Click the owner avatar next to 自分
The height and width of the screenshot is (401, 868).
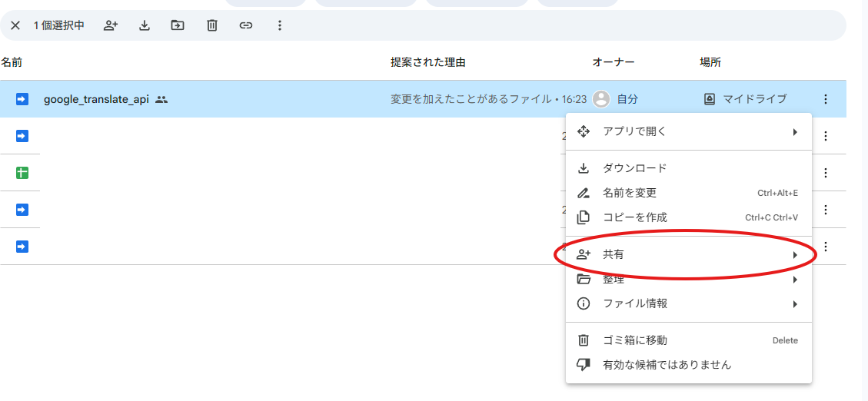pyautogui.click(x=601, y=100)
